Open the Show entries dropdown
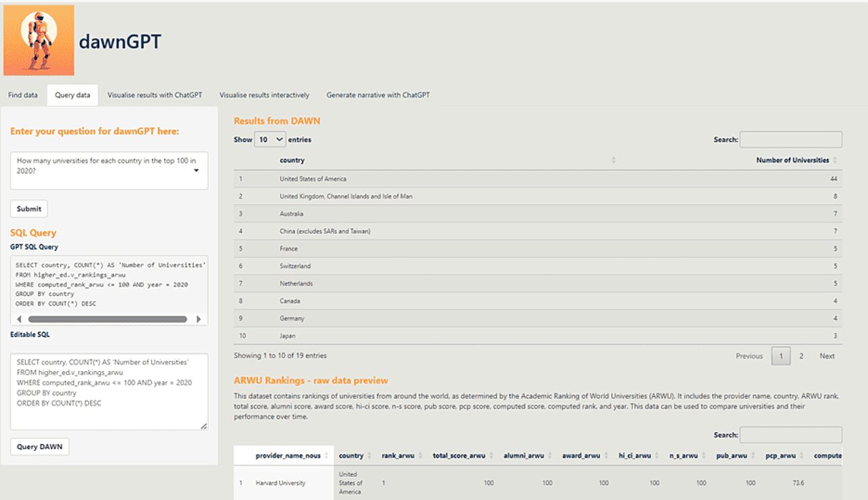 tap(271, 139)
